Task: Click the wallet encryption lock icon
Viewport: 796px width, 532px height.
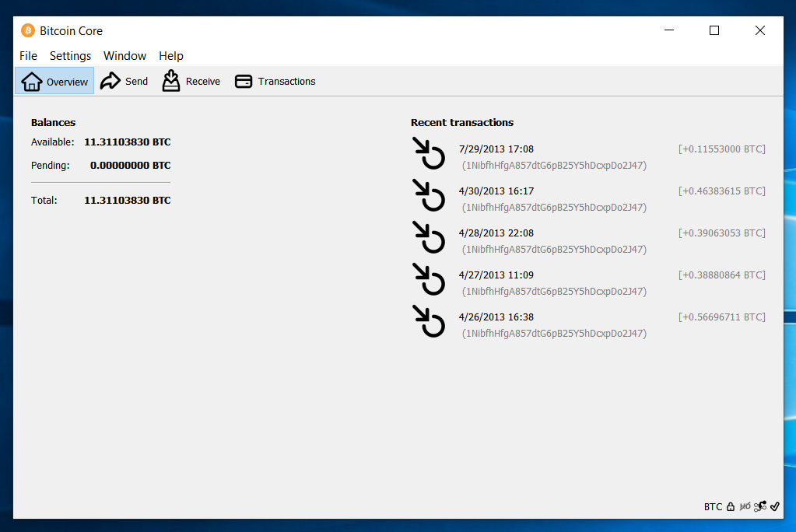Action: tap(731, 506)
